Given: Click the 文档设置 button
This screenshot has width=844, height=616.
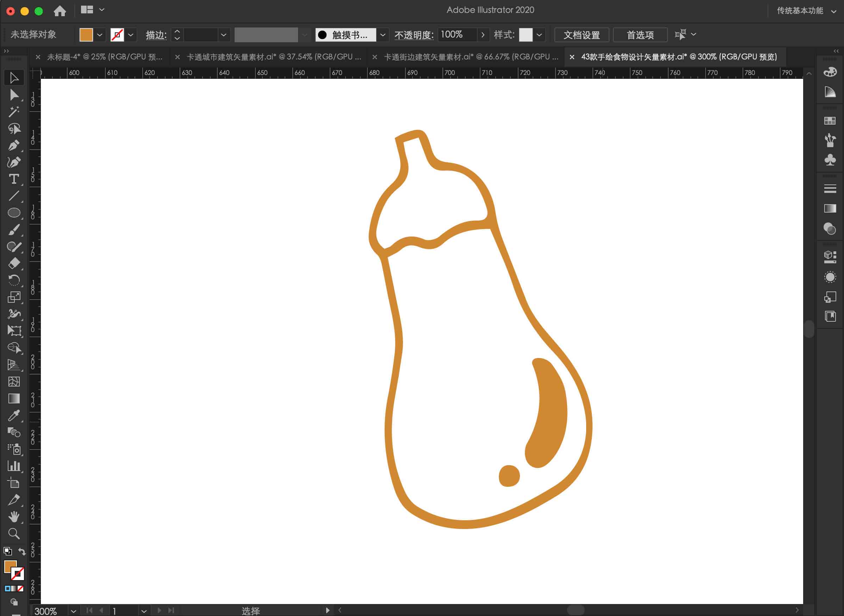Looking at the screenshot, I should pos(581,35).
